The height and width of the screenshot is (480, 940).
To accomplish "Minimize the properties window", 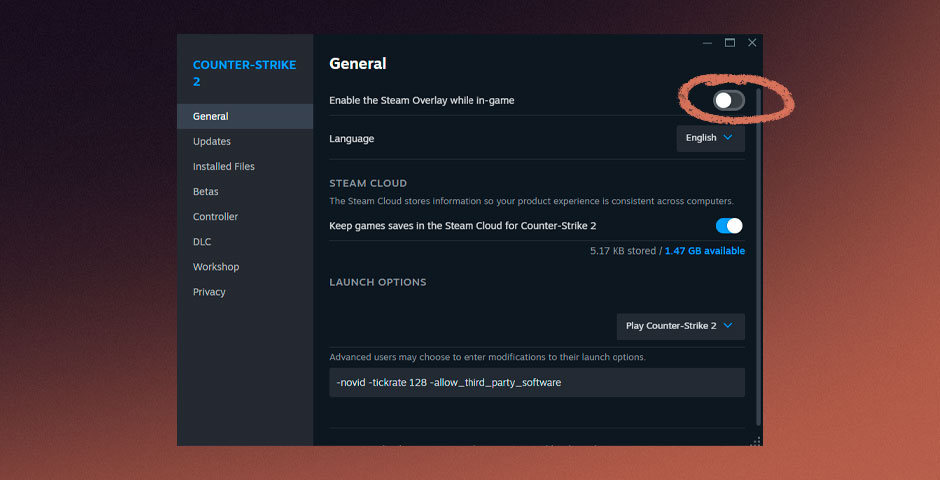I will (708, 43).
